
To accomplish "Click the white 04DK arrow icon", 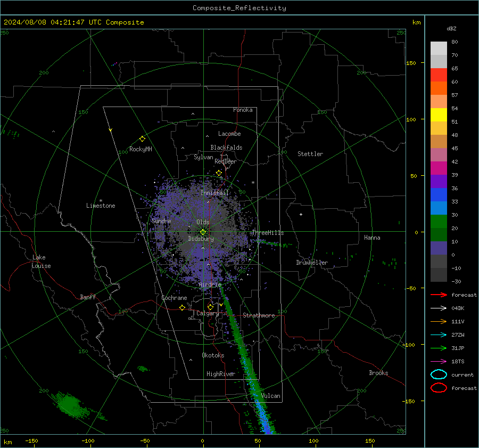I will coord(439,308).
